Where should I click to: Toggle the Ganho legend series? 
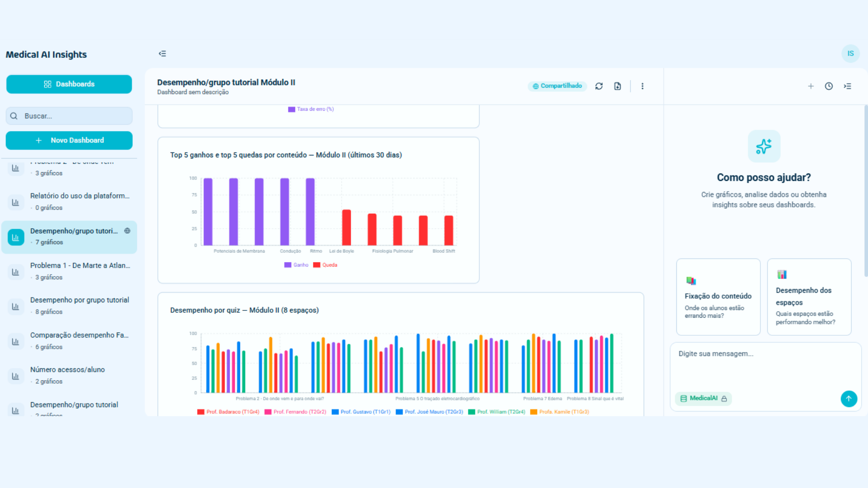point(296,265)
